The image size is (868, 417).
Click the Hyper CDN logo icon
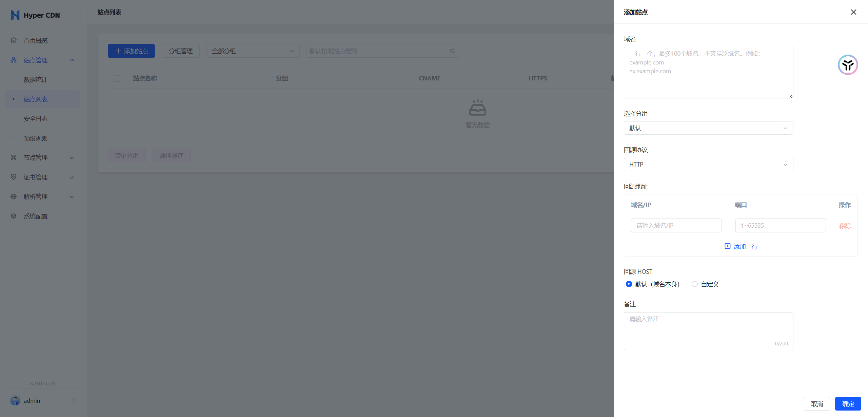15,15
